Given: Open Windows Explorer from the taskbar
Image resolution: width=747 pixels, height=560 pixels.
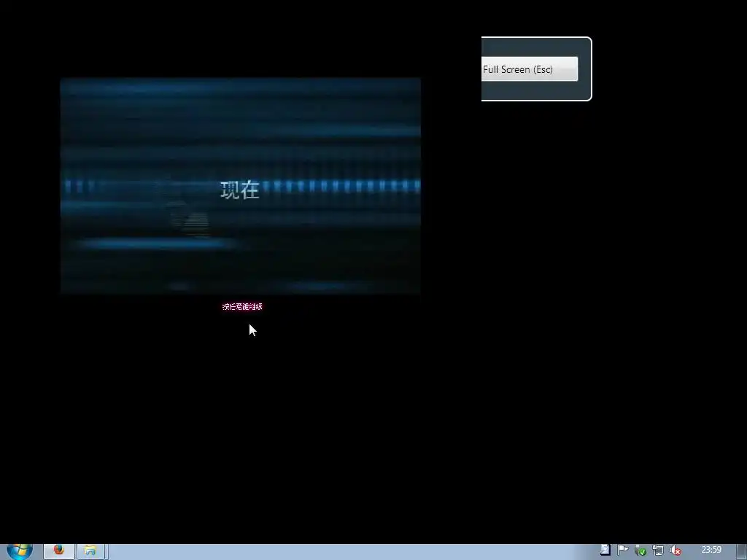Looking at the screenshot, I should point(90,551).
